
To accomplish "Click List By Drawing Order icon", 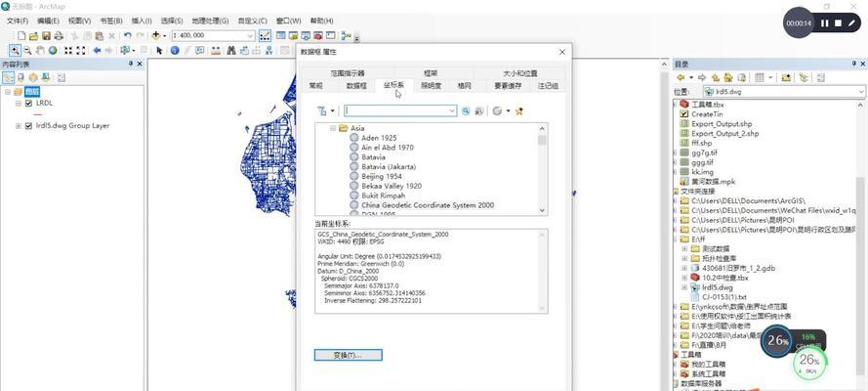I will pos(9,77).
